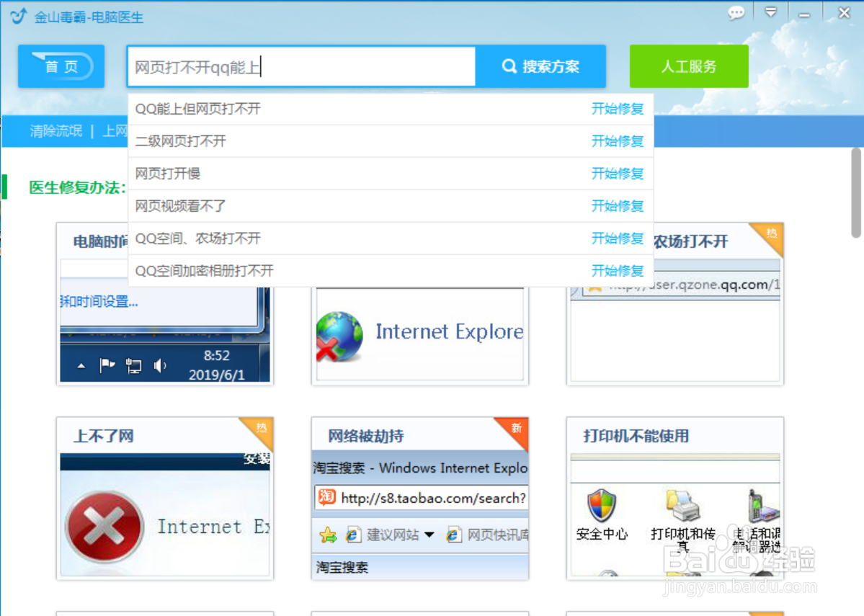The height and width of the screenshot is (616, 864).
Task: Start repair for QQ空间、农场打不开
Action: tap(617, 238)
